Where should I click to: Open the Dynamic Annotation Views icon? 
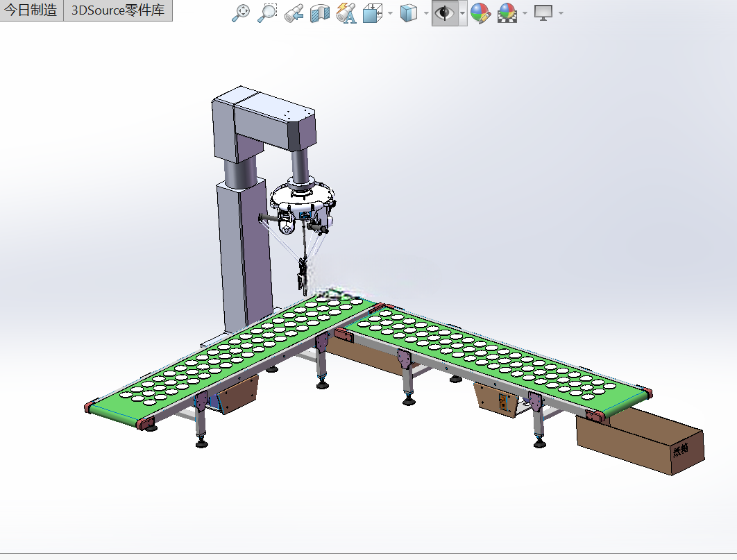point(346,13)
